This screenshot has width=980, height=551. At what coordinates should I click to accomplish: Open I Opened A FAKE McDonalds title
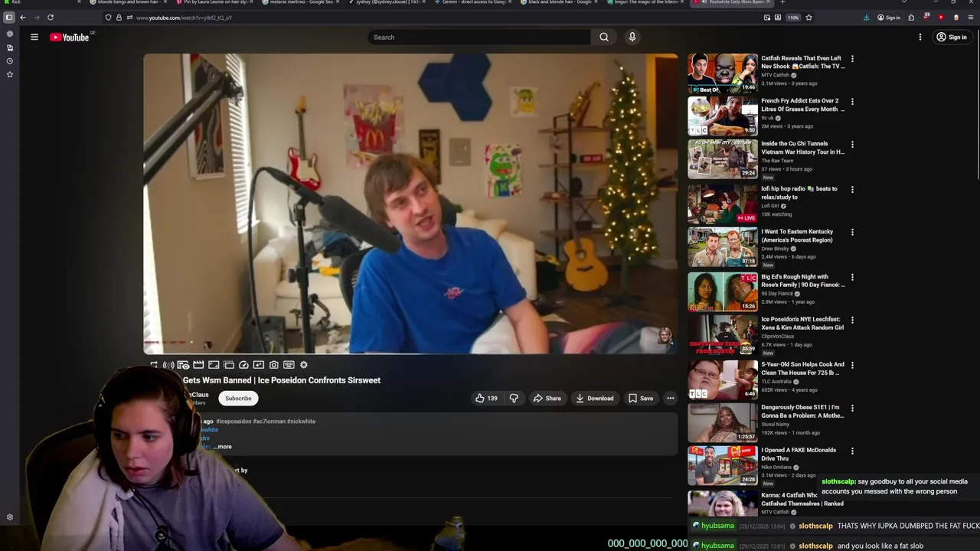(799, 454)
